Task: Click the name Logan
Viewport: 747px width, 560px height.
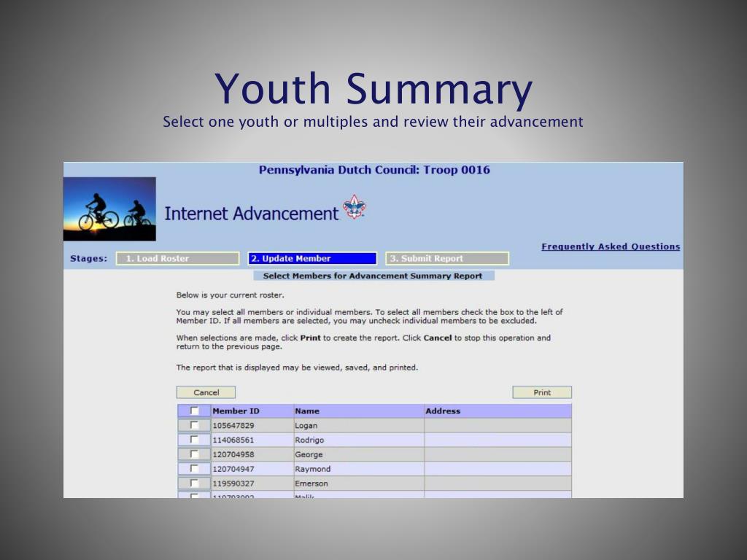Action: (306, 426)
